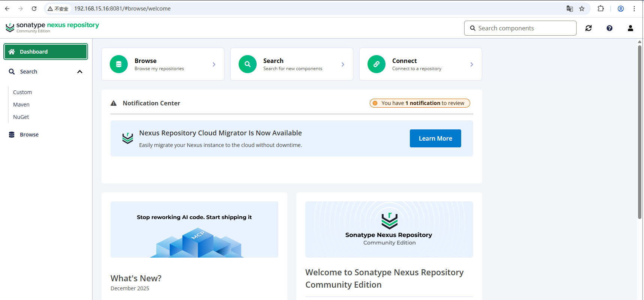Click the chevron arrow on Search card

pyautogui.click(x=343, y=64)
